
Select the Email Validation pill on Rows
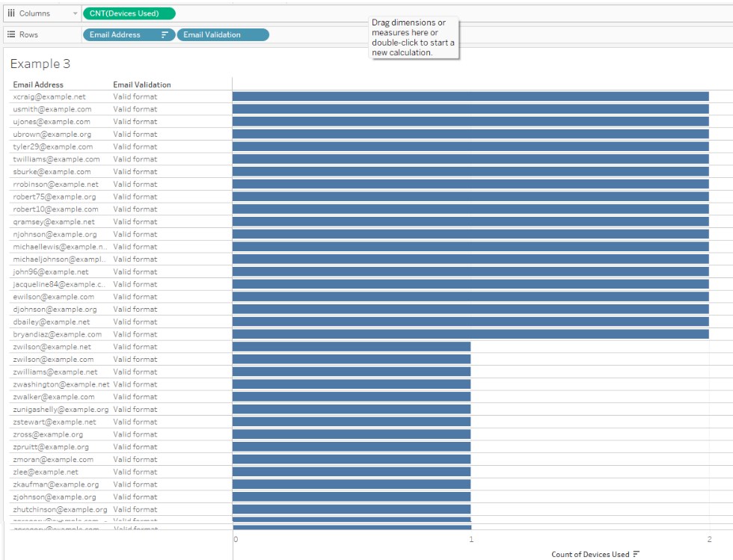223,34
